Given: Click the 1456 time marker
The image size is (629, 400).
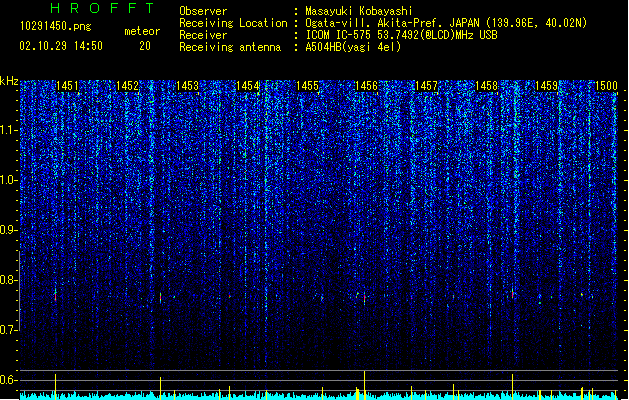Looking at the screenshot, I should [x=367, y=86].
